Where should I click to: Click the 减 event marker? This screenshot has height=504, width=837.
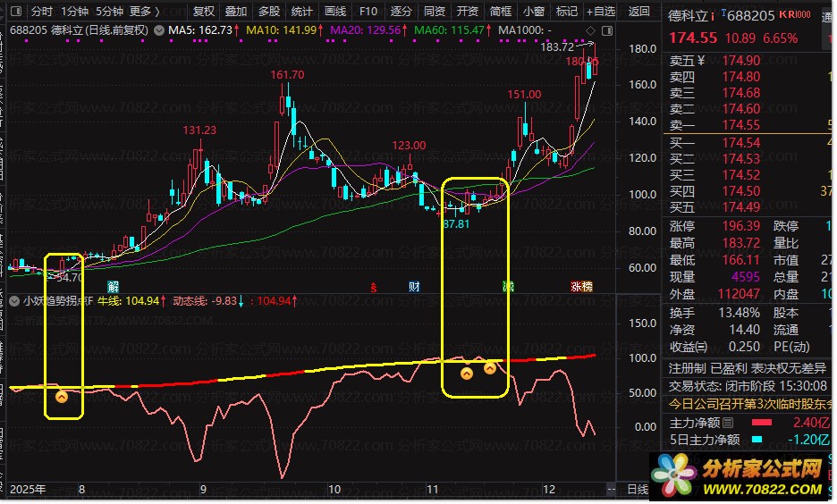point(508,286)
